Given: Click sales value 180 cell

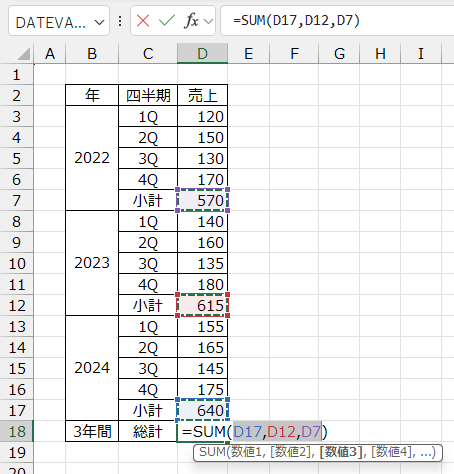Looking at the screenshot, I should click(x=203, y=284).
